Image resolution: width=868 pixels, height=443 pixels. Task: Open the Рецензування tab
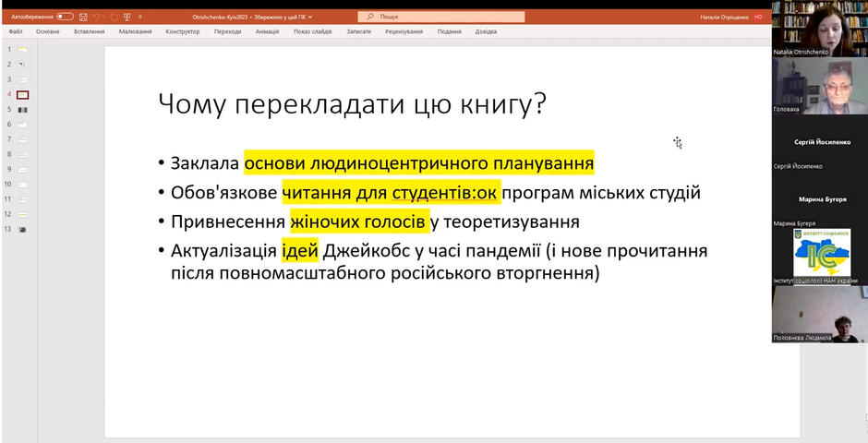pos(404,31)
